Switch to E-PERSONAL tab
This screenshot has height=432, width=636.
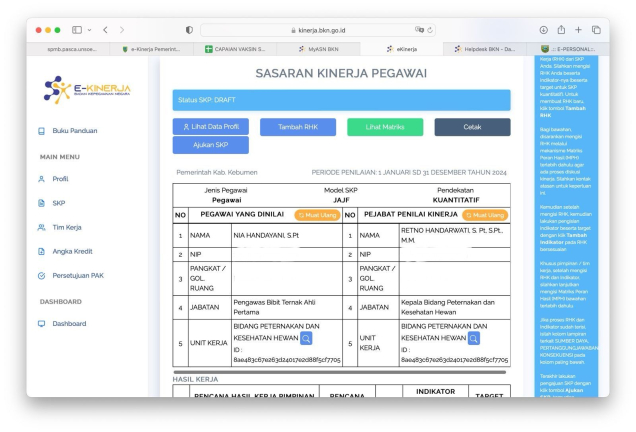[x=568, y=49]
